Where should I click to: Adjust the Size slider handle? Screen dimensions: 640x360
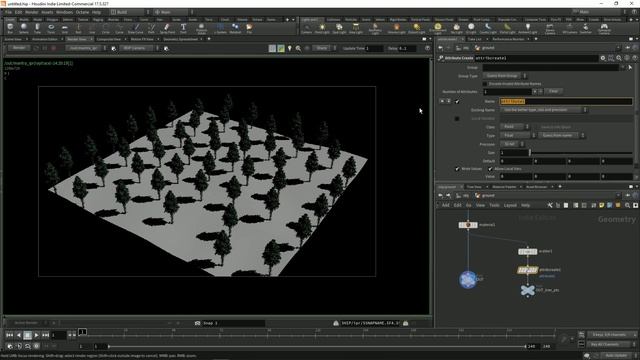click(x=530, y=153)
